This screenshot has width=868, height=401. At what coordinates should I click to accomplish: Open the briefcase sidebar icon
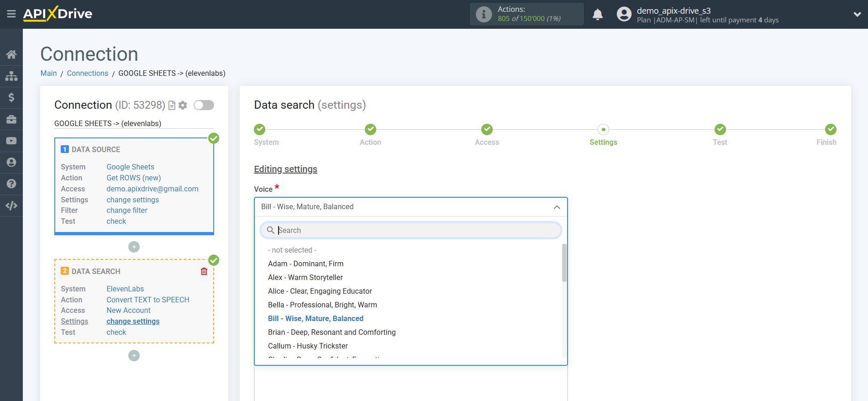pyautogui.click(x=11, y=119)
